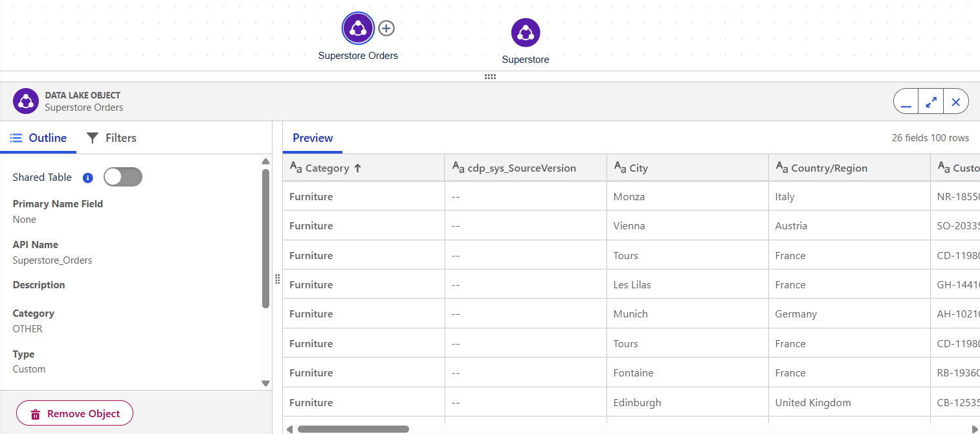Click the Furniture cell in Monza row
The height and width of the screenshot is (434, 980).
click(x=364, y=196)
